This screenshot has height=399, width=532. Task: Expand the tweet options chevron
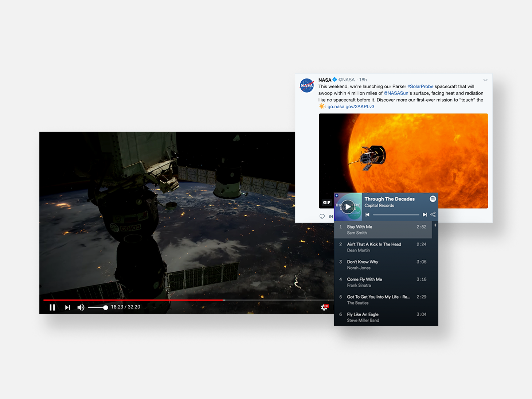click(485, 80)
